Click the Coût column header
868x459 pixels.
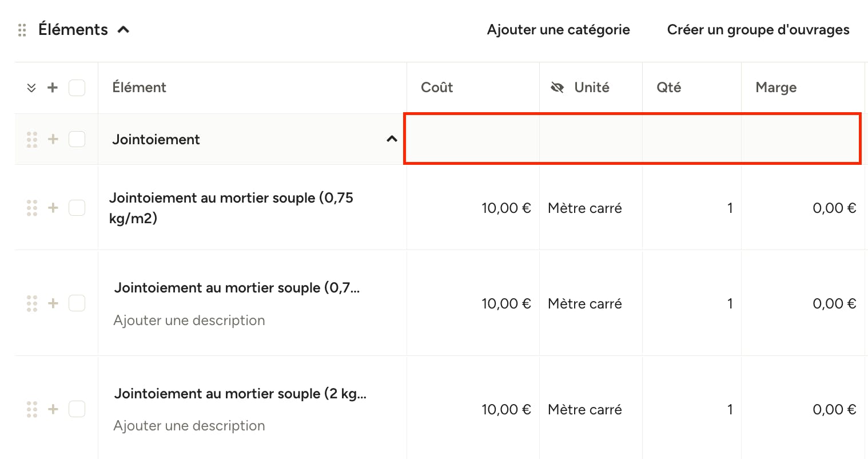tap(437, 88)
